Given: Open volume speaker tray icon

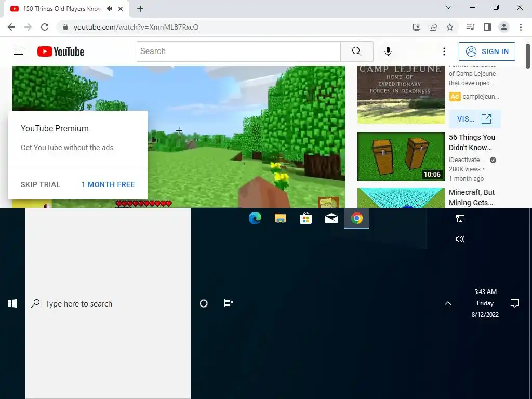Looking at the screenshot, I should 460,239.
